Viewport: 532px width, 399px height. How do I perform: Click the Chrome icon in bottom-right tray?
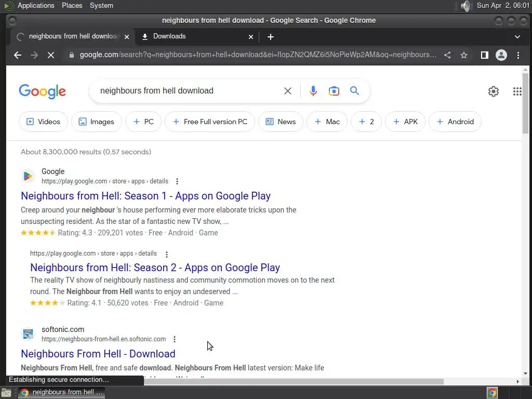click(492, 393)
